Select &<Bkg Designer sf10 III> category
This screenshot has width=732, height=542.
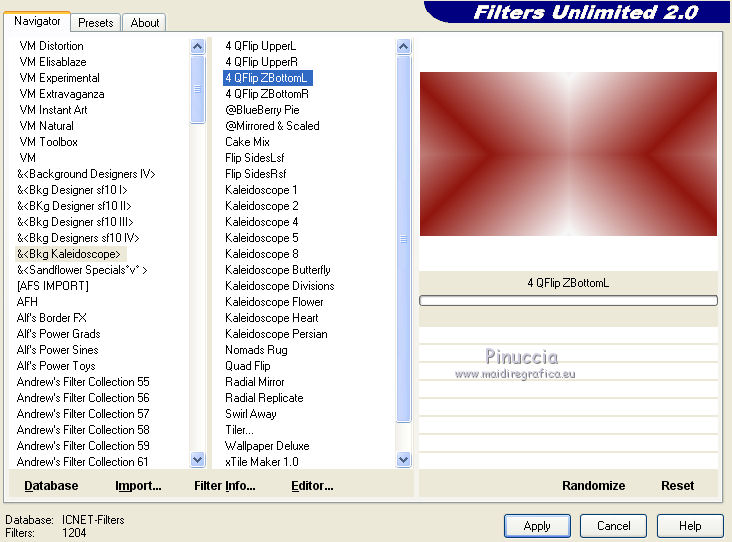(x=75, y=222)
